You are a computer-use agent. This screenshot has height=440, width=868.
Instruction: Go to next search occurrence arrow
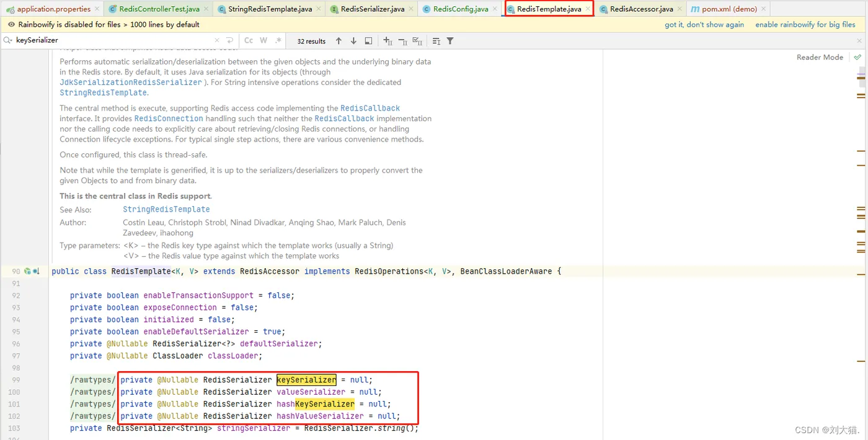point(353,41)
